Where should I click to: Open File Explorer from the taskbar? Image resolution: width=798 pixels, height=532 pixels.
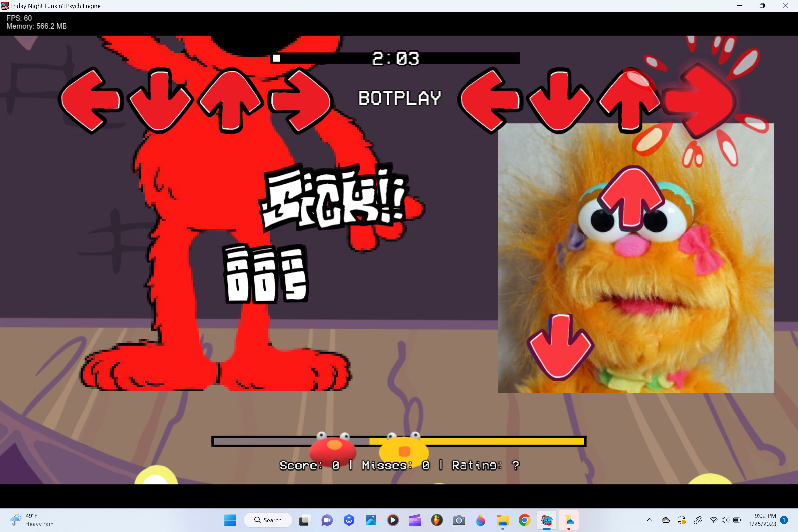[502, 520]
